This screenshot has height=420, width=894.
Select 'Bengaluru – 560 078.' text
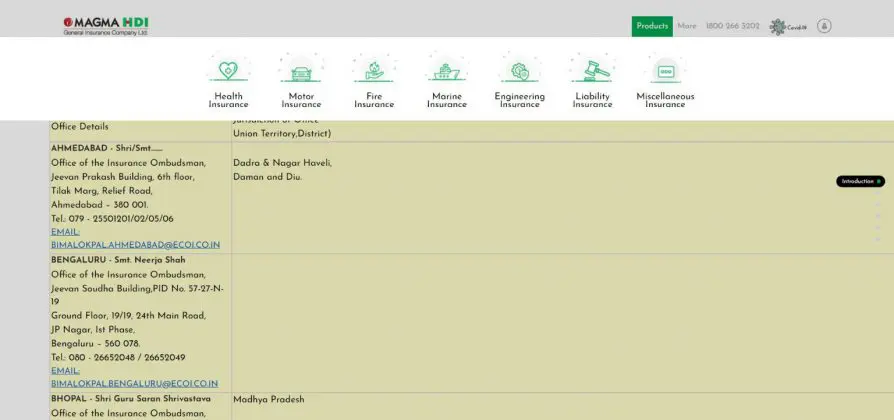pos(96,344)
